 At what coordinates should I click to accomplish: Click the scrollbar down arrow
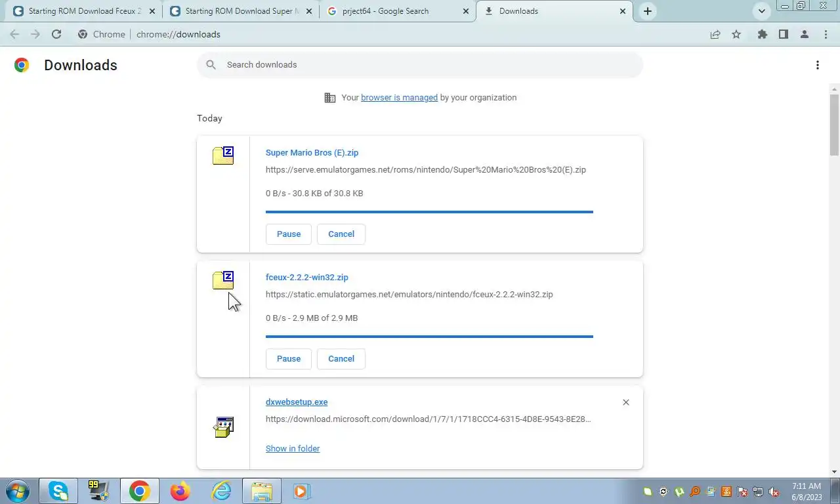tap(835, 472)
